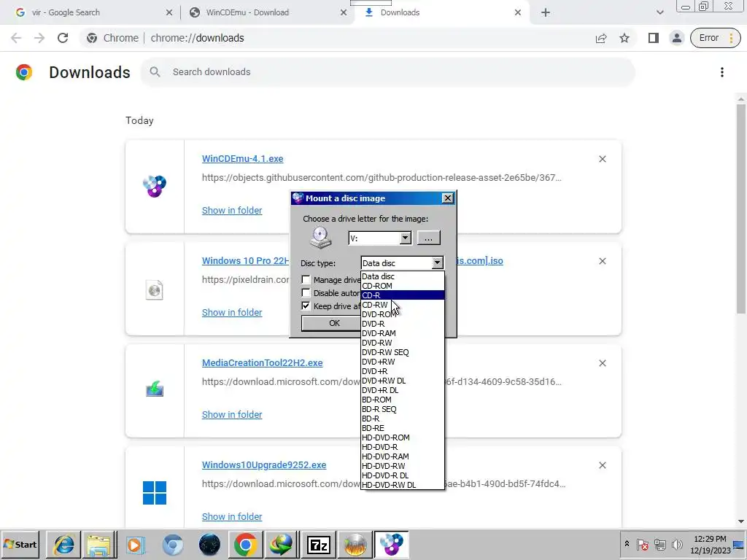This screenshot has height=560, width=747.
Task: Click the Search downloads field
Action: 388,72
